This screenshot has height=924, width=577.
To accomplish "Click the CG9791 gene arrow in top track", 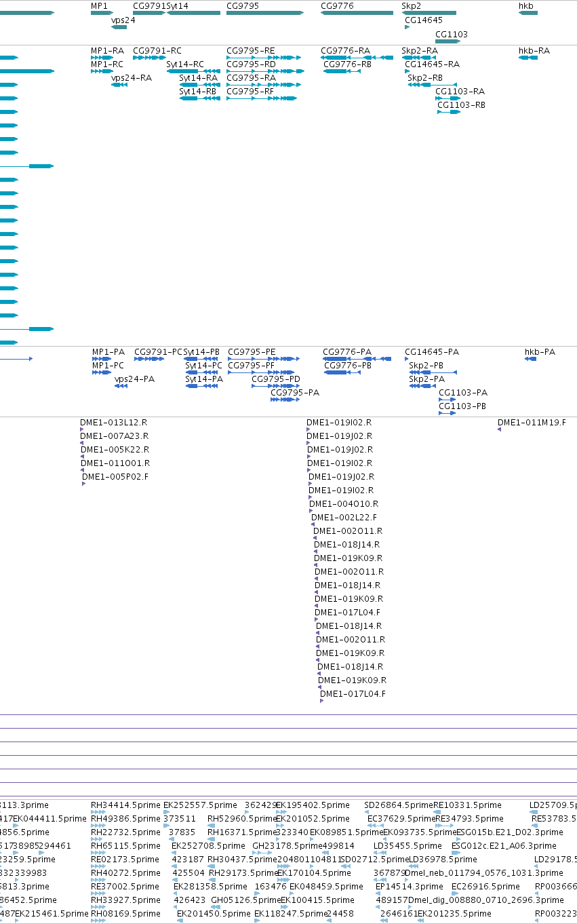I will [149, 13].
